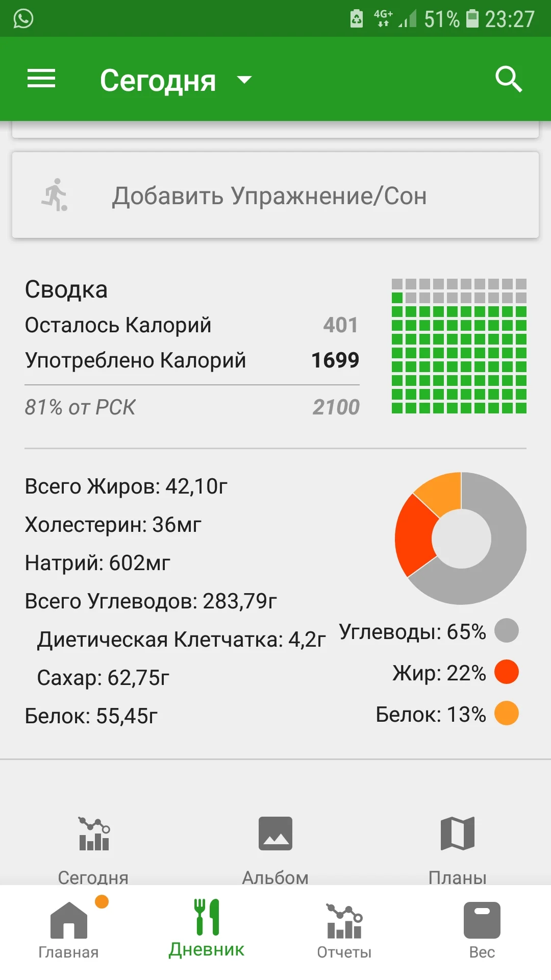This screenshot has width=551, height=980.
Task: Click the running figure exercise icon
Action: 55,195
